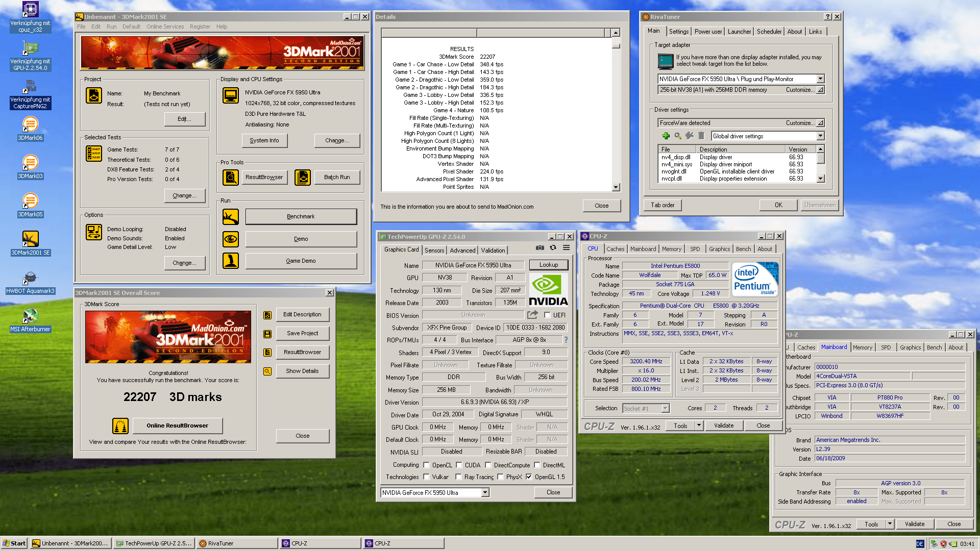Viewport: 980px width, 551px height.
Task: Open the Register menu in 3DMark2001
Action: click(x=200, y=27)
